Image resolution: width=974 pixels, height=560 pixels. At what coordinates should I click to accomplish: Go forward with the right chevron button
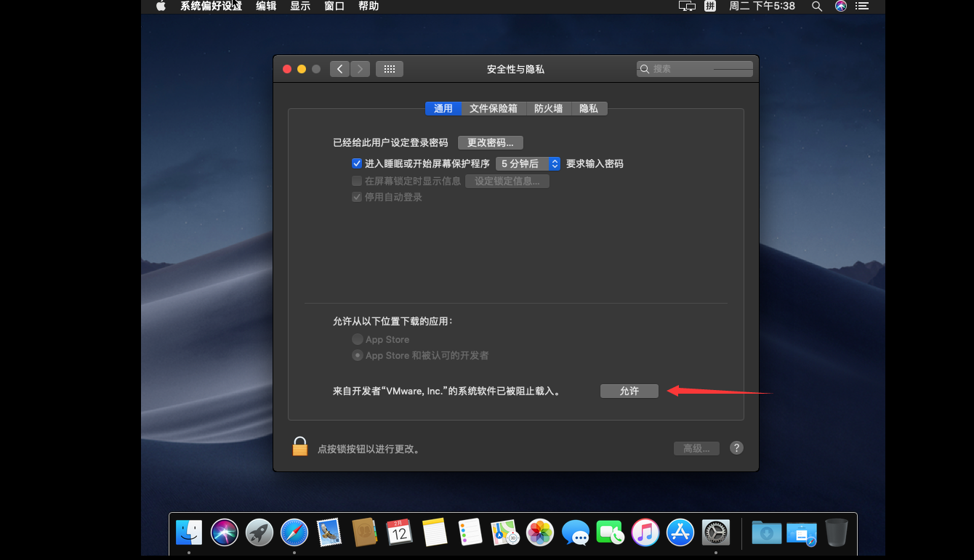click(x=360, y=69)
